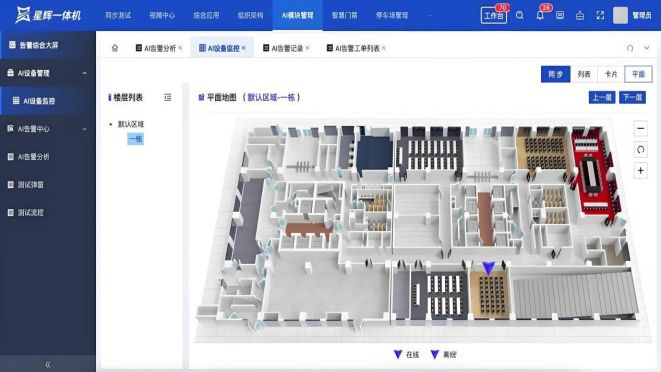661x372 pixels.
Task: Select the 一栋 floor item
Action: pos(135,139)
